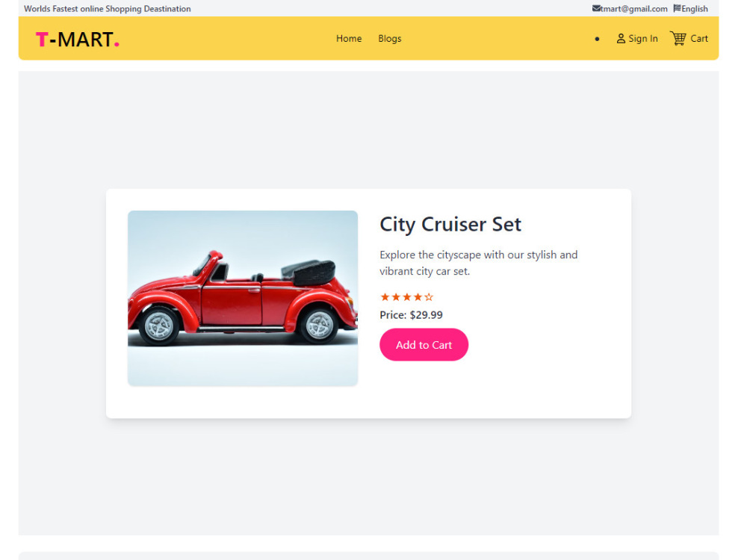Click the fourth rating star
This screenshot has width=747, height=560.
418,297
